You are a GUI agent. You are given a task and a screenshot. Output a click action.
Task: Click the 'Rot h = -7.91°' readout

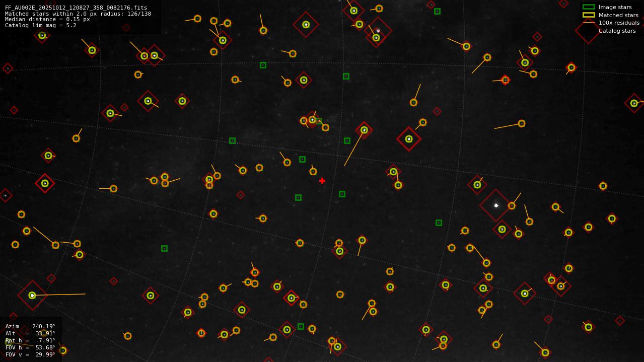click(30, 340)
